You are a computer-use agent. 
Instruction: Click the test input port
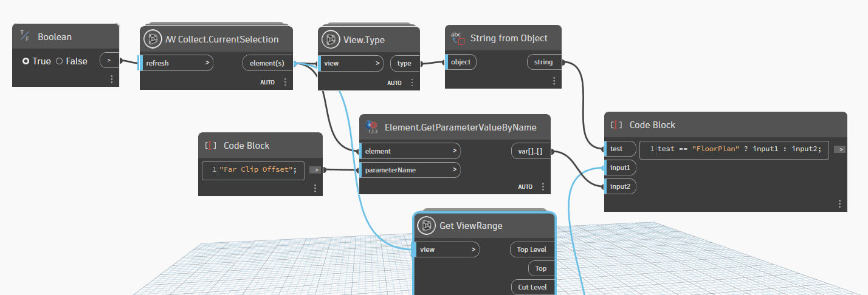tap(621, 149)
